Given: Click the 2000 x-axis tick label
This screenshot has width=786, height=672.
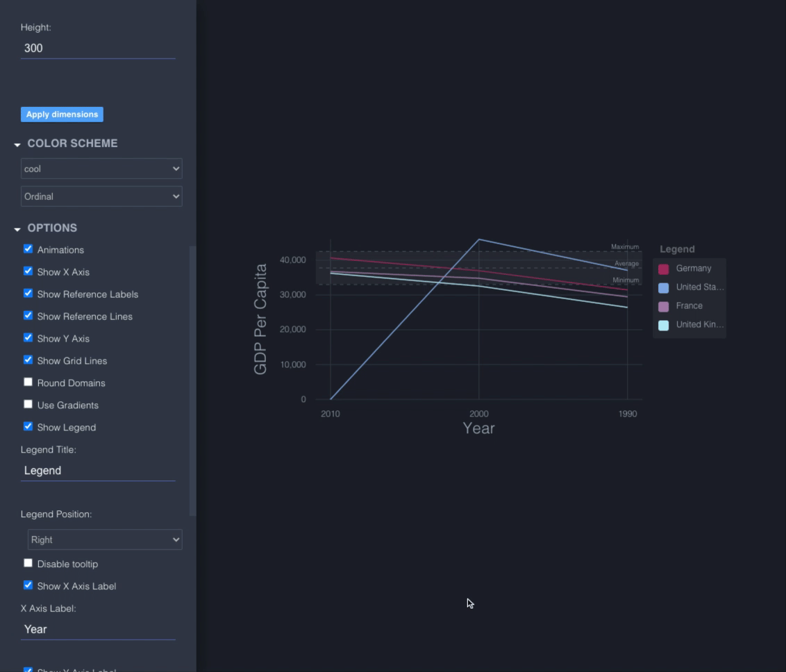Looking at the screenshot, I should (478, 414).
